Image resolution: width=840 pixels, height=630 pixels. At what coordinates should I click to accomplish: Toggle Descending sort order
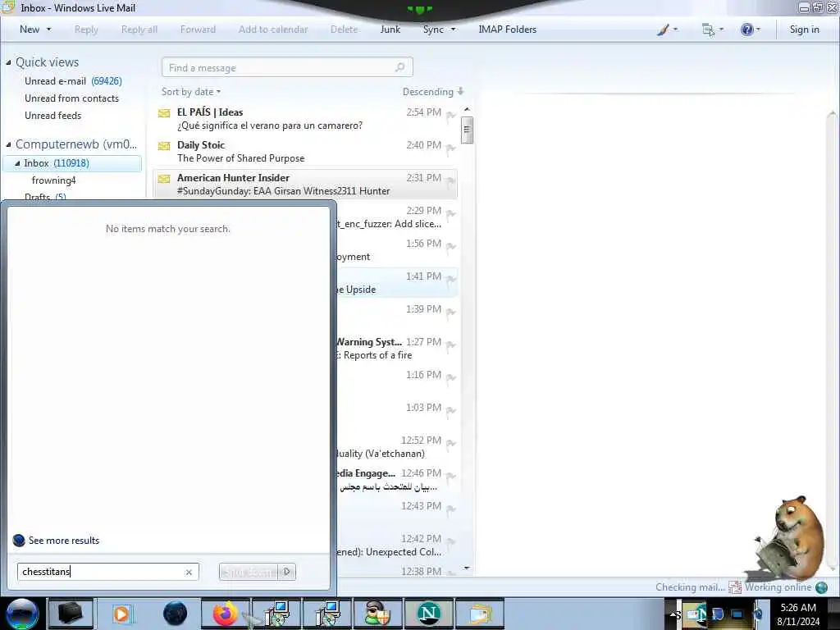(433, 92)
